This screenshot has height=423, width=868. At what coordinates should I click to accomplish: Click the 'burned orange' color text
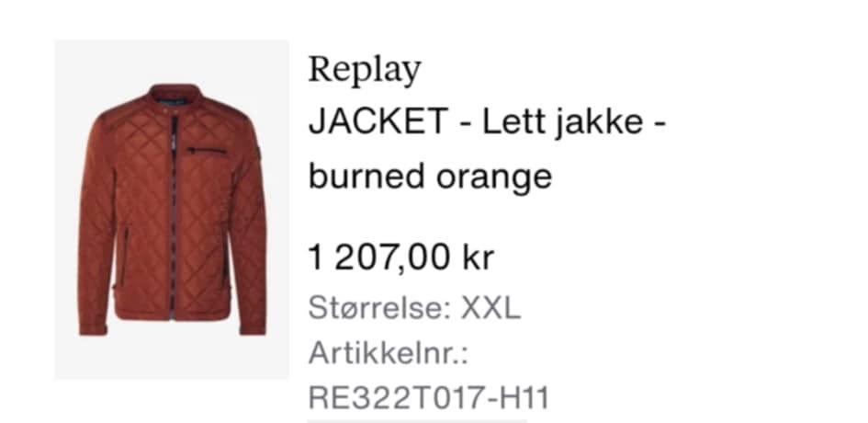[430, 177]
